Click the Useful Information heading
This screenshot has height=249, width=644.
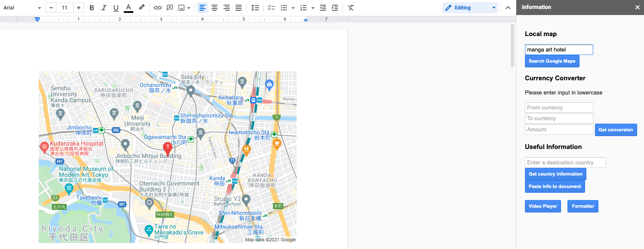pos(553,147)
